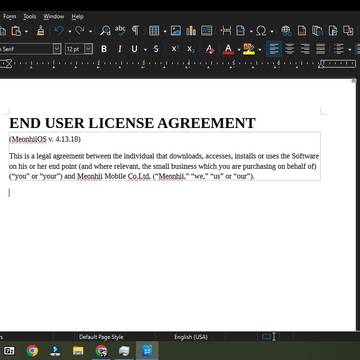Image resolution: width=360 pixels, height=360 pixels.
Task: Click the Insert Endnote icon
Action: [317, 31]
